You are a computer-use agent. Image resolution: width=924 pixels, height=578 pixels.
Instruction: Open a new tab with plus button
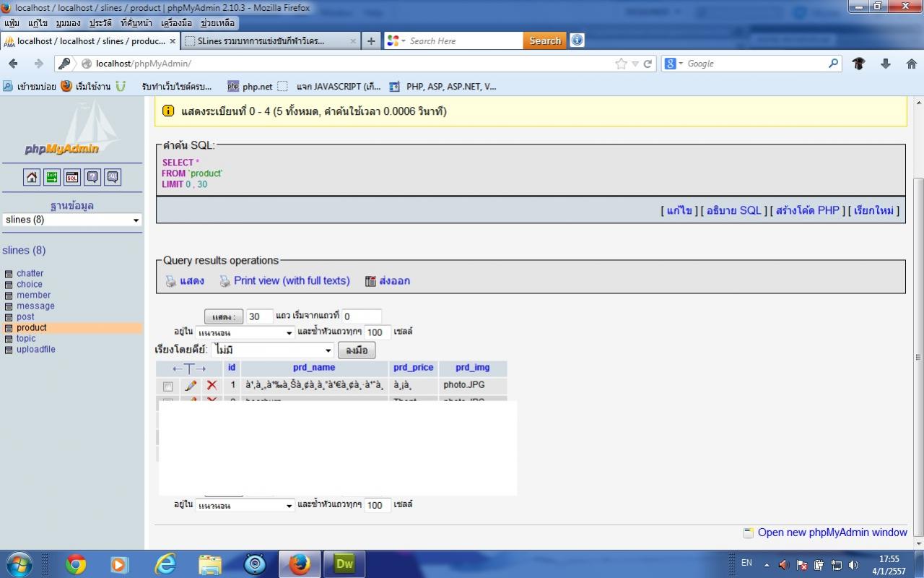coord(371,41)
